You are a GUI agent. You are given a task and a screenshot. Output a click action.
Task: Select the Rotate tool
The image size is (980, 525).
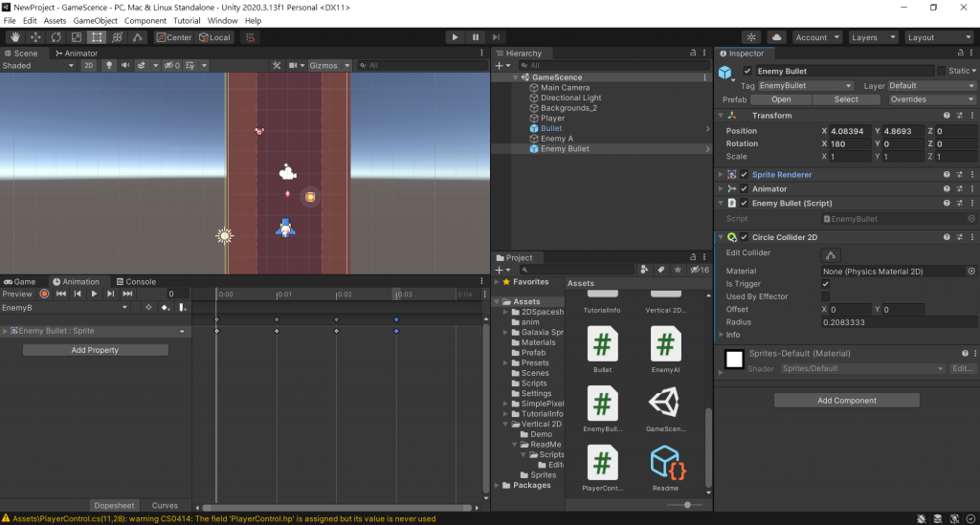tap(56, 37)
